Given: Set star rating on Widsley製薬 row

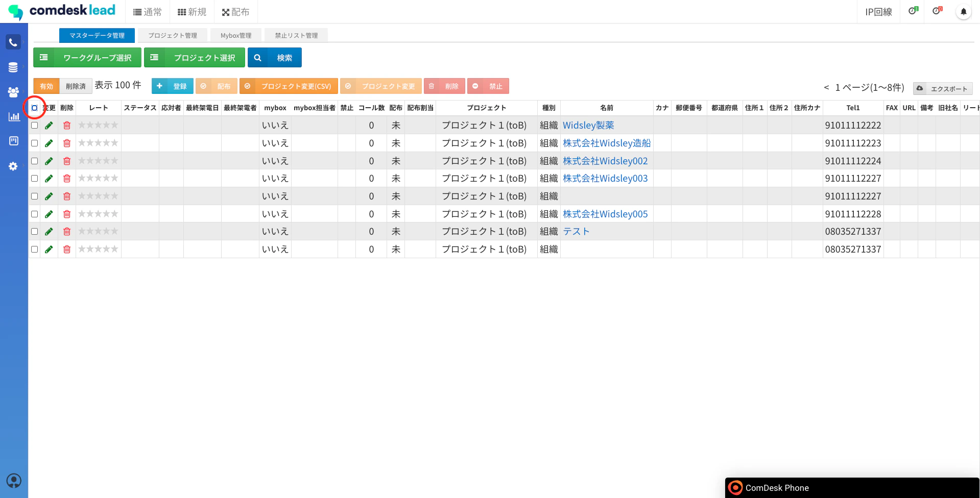Looking at the screenshot, I should coord(98,126).
